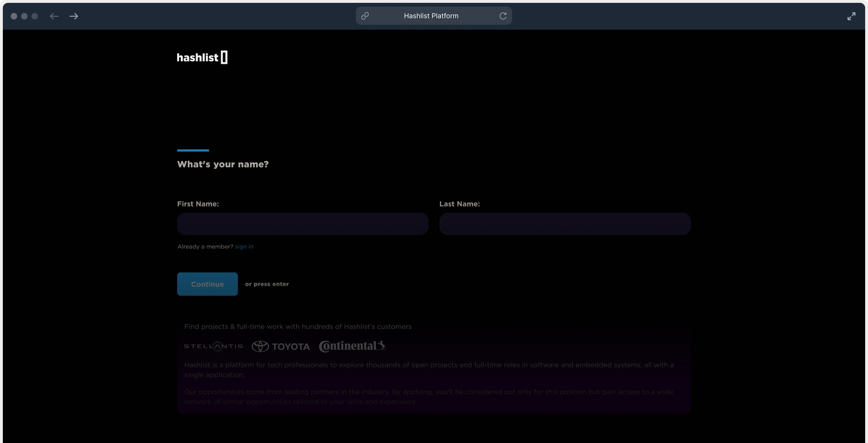This screenshot has width=868, height=443.
Task: Click the "or press enter" hint text
Action: [x=267, y=284]
